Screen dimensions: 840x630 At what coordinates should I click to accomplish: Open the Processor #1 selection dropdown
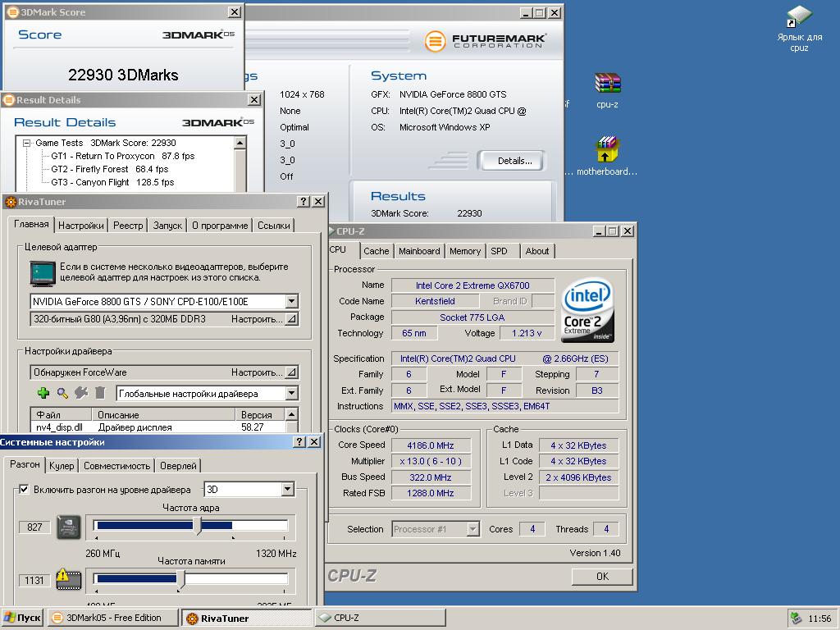click(x=472, y=529)
